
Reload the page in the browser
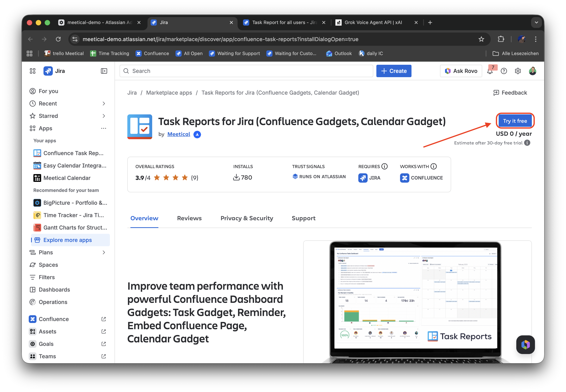coord(58,39)
